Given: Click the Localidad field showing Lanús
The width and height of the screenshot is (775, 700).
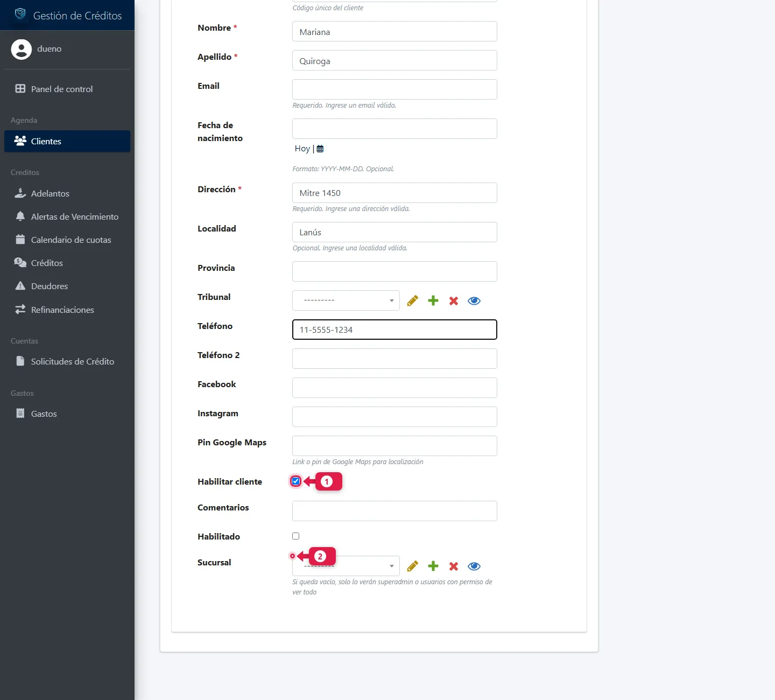Looking at the screenshot, I should pyautogui.click(x=394, y=232).
